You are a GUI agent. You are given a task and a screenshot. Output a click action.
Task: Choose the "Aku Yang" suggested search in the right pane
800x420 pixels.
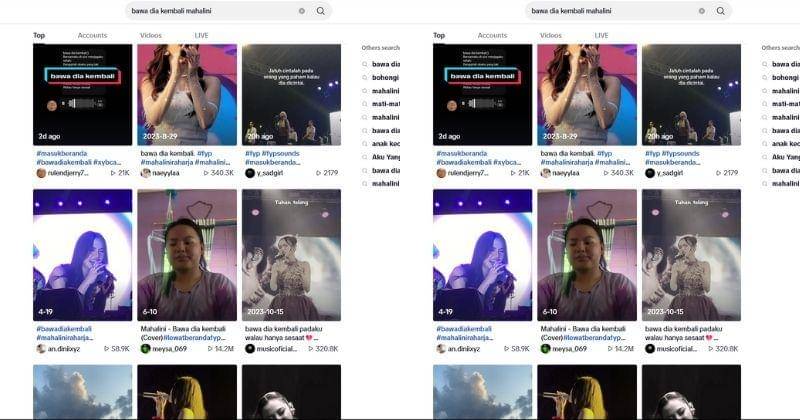[786, 157]
